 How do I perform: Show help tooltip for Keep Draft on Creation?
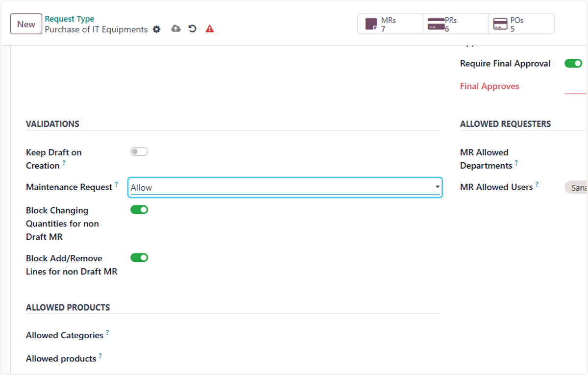coord(64,163)
